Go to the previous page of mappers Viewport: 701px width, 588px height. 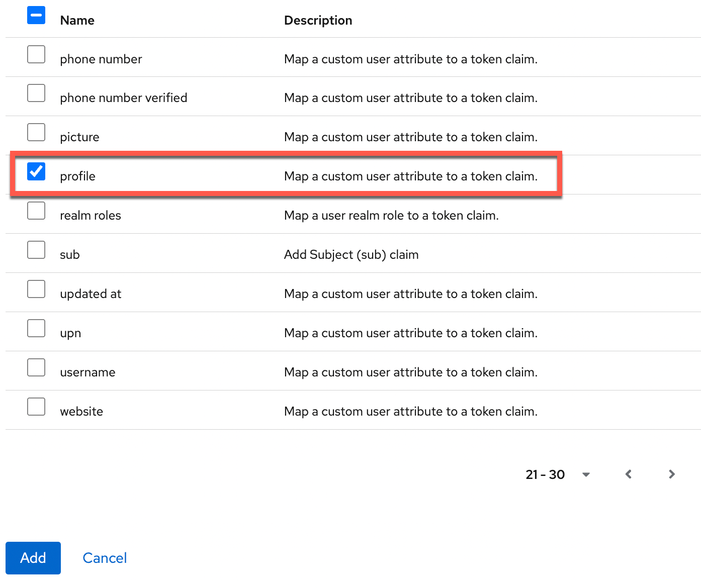pyautogui.click(x=628, y=474)
